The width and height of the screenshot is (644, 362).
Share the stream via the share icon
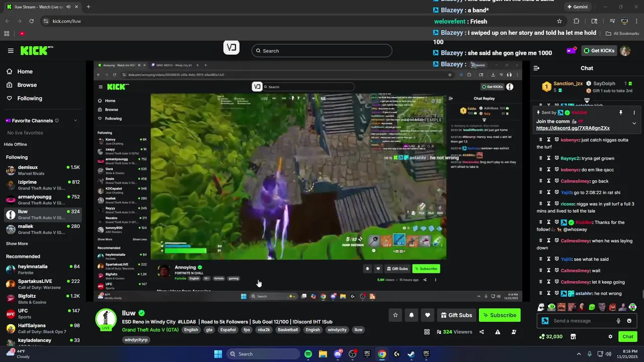pos(481,332)
